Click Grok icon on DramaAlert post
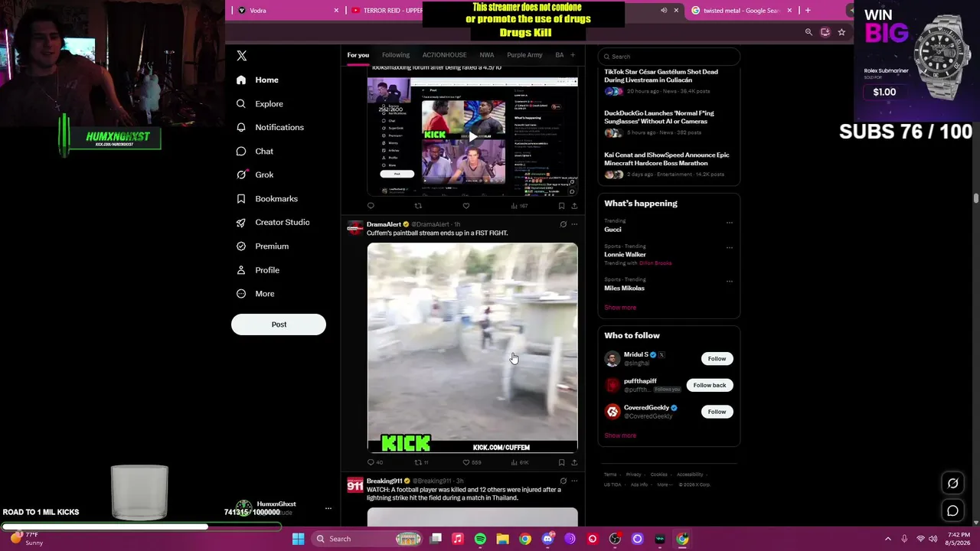Image resolution: width=980 pixels, height=551 pixels. coord(563,224)
